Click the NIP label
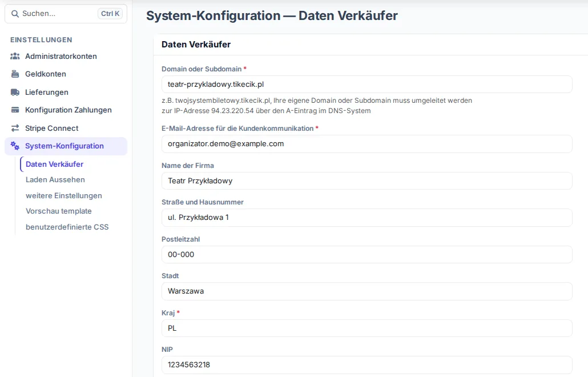This screenshot has height=377, width=588. [167, 350]
